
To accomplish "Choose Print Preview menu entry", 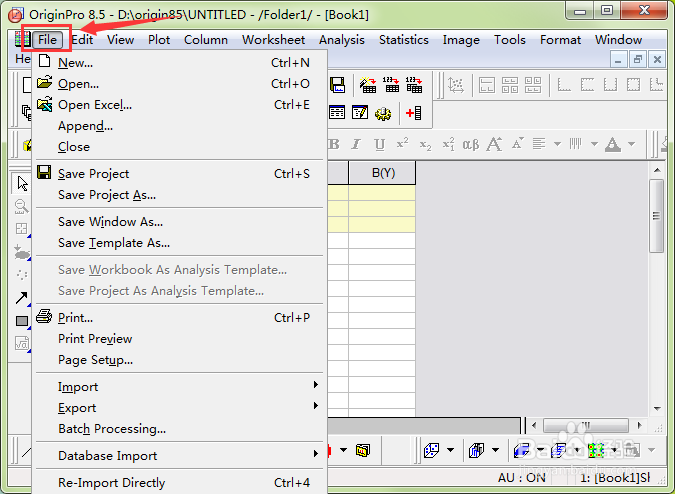I will [180, 339].
